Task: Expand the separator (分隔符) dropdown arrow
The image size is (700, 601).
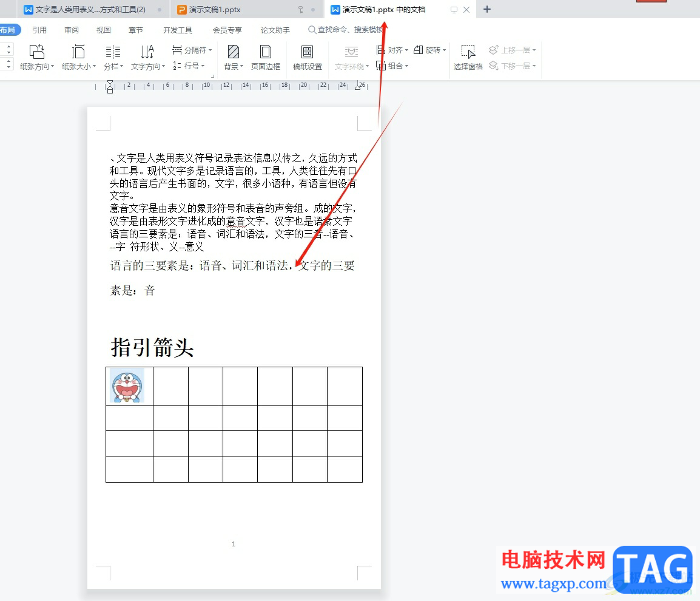Action: [x=210, y=50]
